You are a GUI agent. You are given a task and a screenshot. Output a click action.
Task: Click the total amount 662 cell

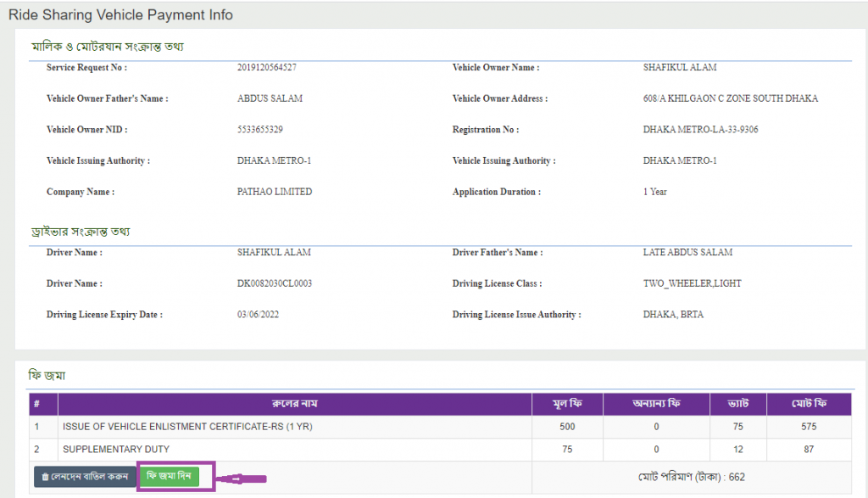[691, 477]
